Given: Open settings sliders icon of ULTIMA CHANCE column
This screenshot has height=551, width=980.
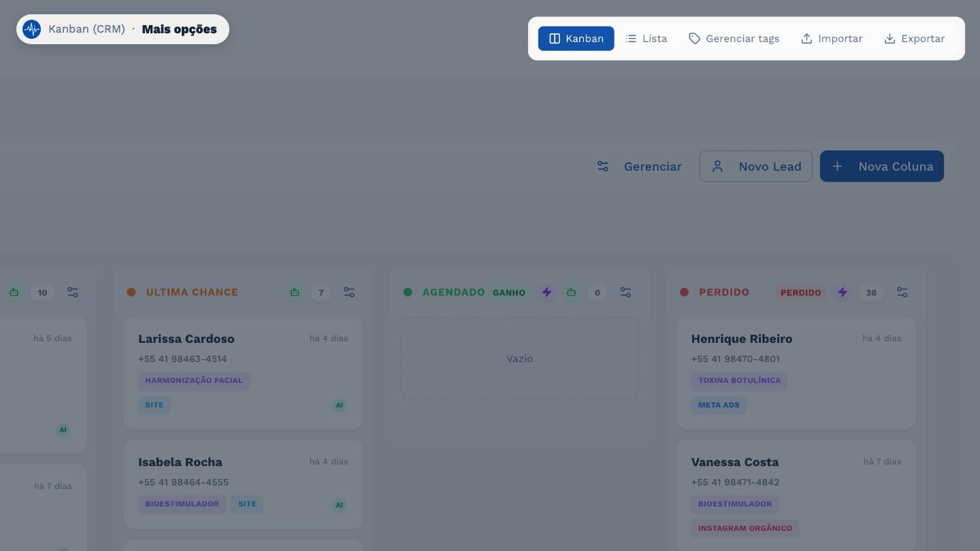Looking at the screenshot, I should click(349, 293).
